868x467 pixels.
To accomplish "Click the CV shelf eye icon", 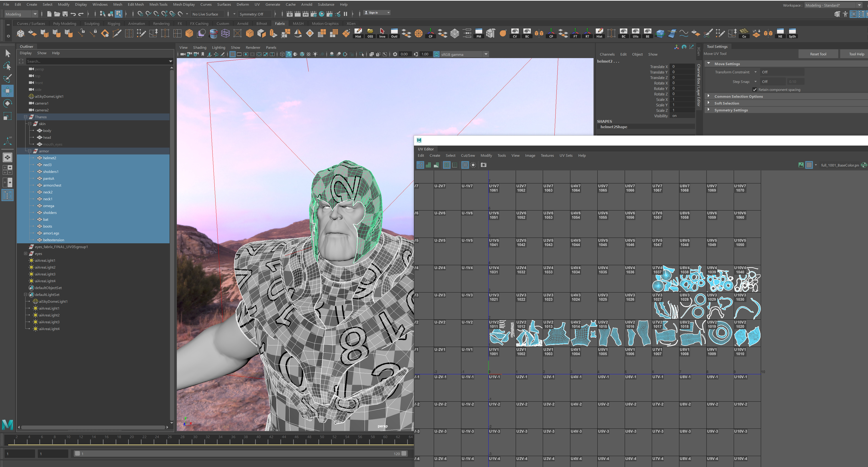I will click(515, 33).
